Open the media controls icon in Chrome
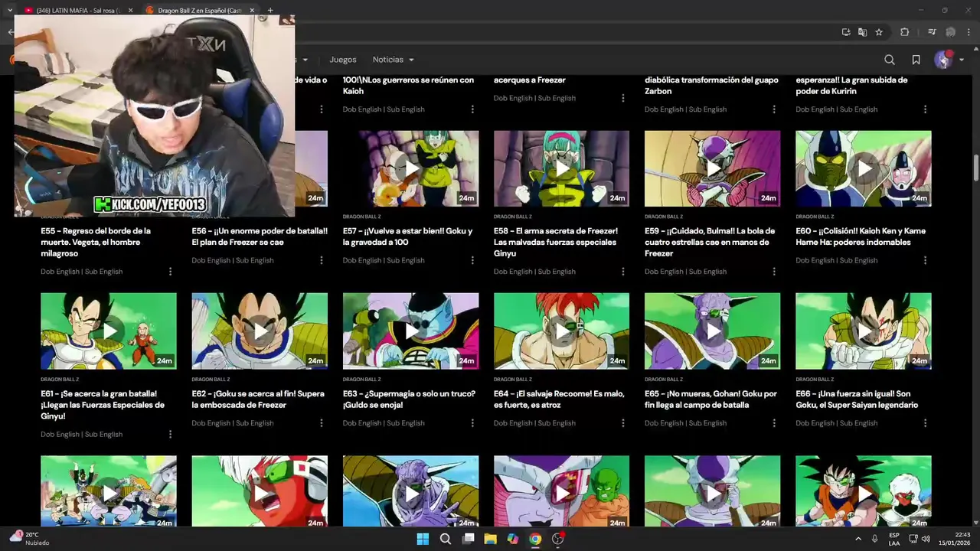The width and height of the screenshot is (980, 551). click(932, 32)
